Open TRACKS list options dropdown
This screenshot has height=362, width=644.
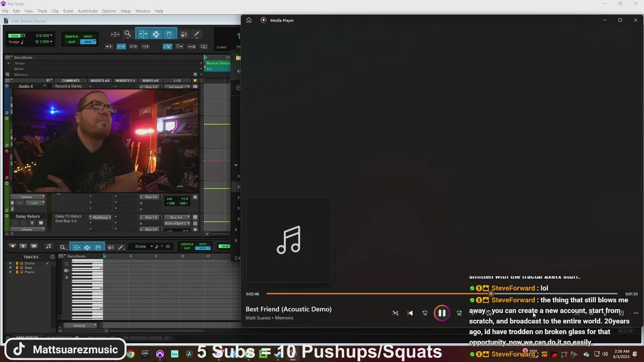coord(52,257)
